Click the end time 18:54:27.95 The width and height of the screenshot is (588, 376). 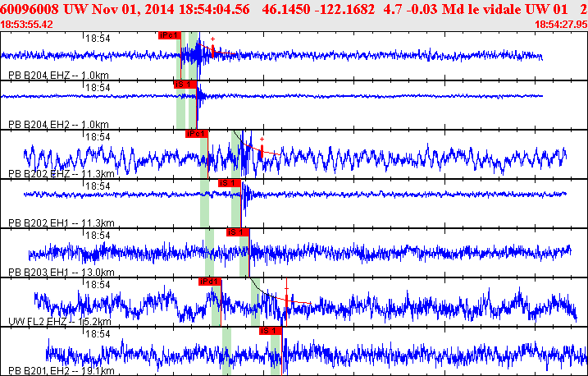tap(560, 25)
